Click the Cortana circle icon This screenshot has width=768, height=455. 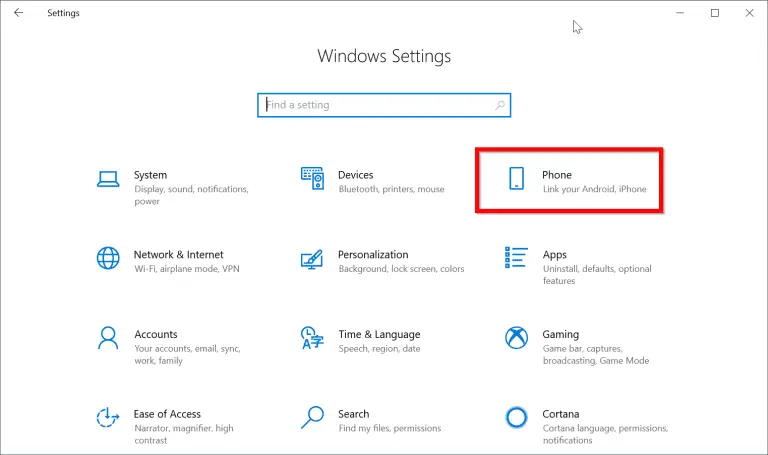pyautogui.click(x=516, y=417)
